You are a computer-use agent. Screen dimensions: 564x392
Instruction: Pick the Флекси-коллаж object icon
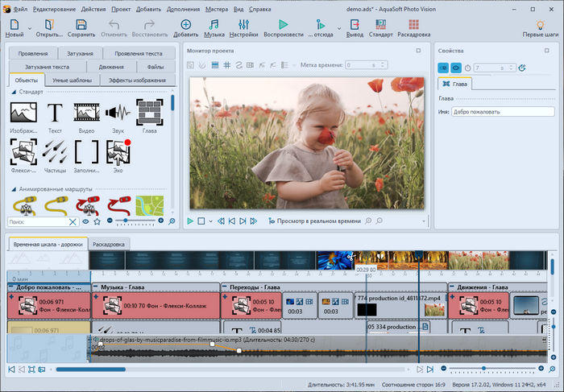pos(23,153)
